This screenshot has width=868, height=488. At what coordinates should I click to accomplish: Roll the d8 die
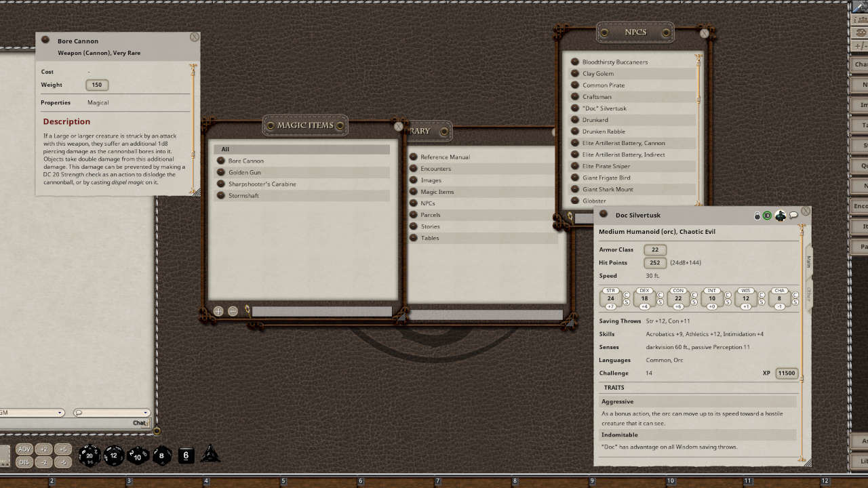coord(161,455)
